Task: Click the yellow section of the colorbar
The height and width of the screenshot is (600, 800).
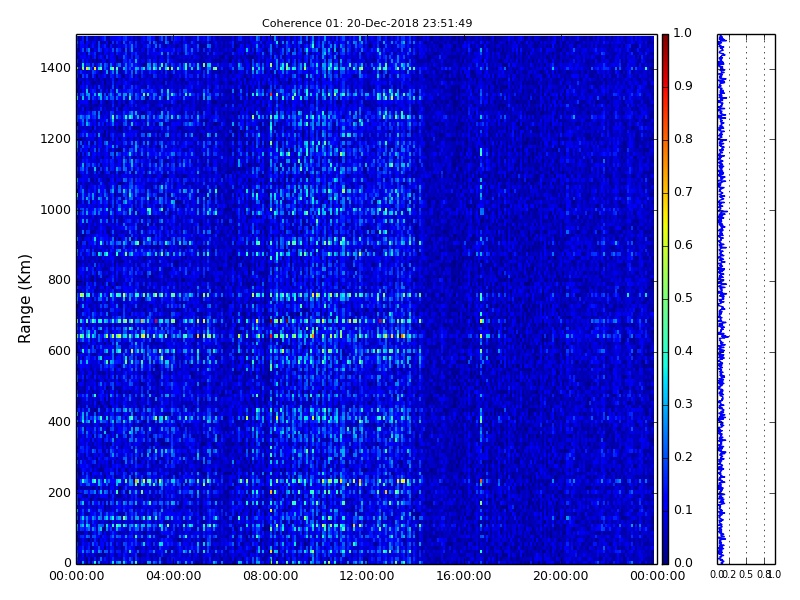Action: (665, 219)
